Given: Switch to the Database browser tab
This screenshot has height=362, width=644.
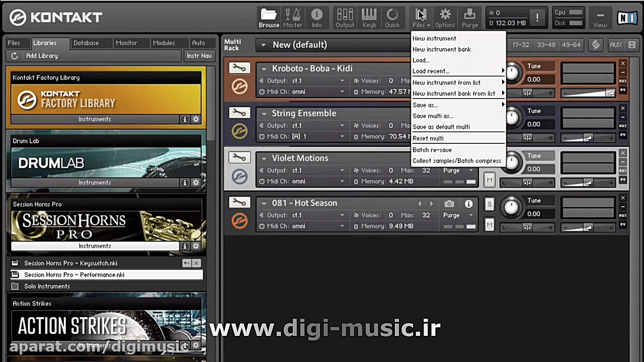Looking at the screenshot, I should 86,43.
